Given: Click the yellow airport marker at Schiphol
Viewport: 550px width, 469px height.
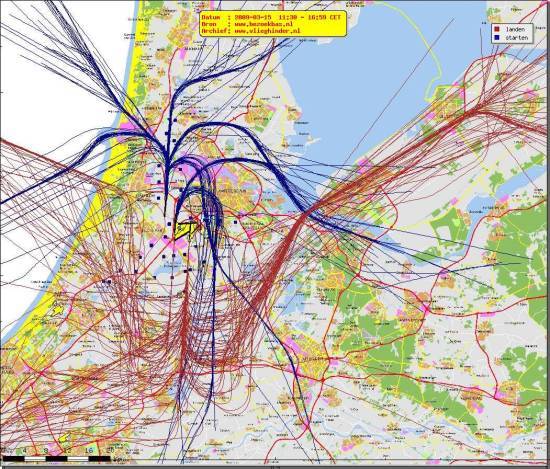Looking at the screenshot, I should [x=184, y=230].
